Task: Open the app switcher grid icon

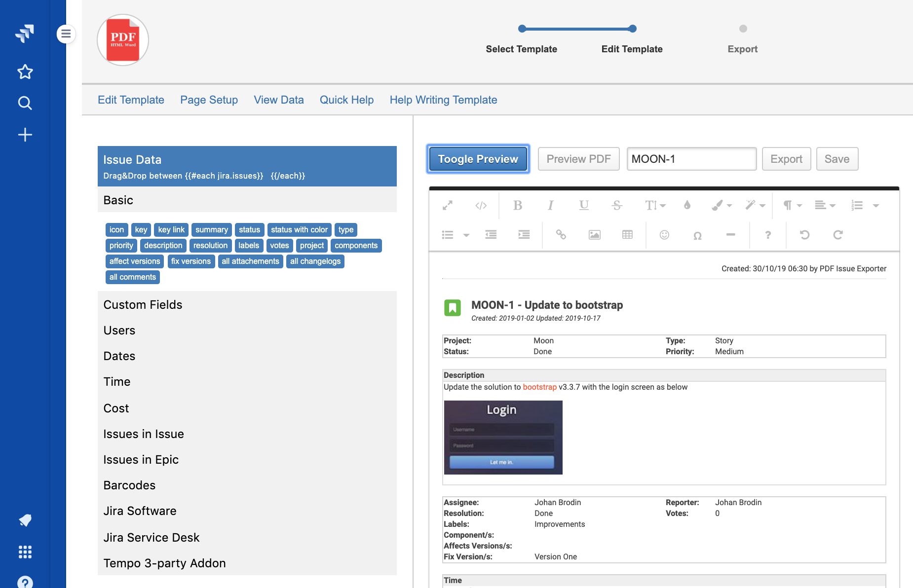Action: [25, 552]
